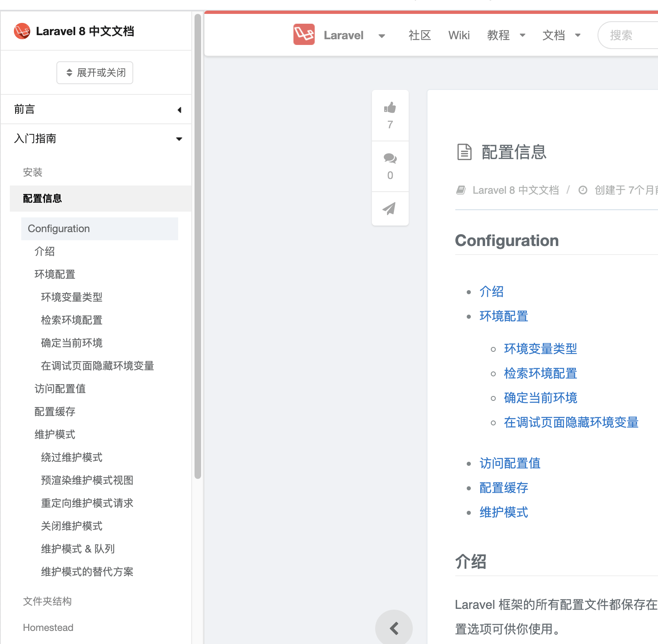Jump to 环境配置 in sidebar outline
This screenshot has height=644, width=658.
point(55,274)
